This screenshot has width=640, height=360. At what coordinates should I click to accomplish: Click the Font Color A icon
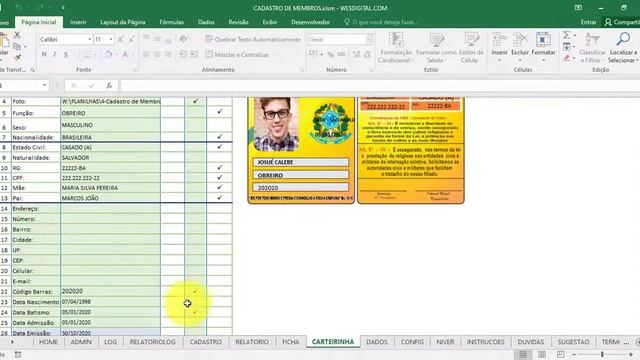click(125, 54)
